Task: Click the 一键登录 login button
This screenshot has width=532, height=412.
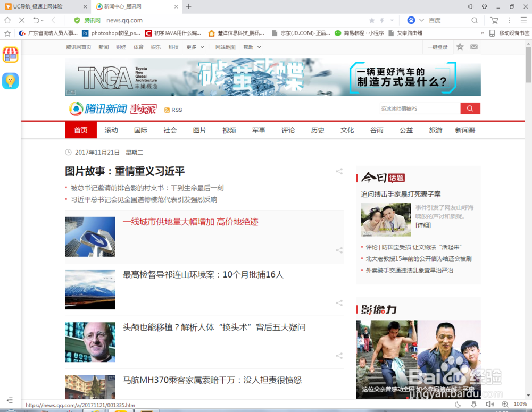Action: pyautogui.click(x=437, y=47)
